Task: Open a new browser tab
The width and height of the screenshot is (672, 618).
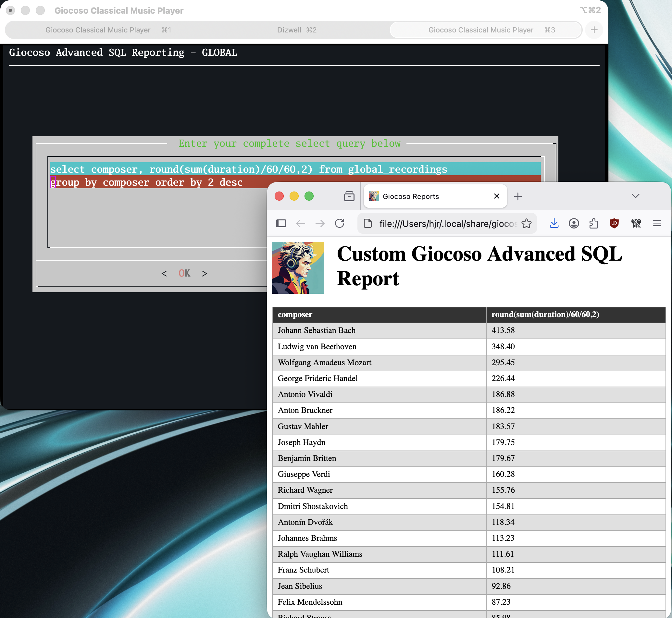Action: [517, 196]
